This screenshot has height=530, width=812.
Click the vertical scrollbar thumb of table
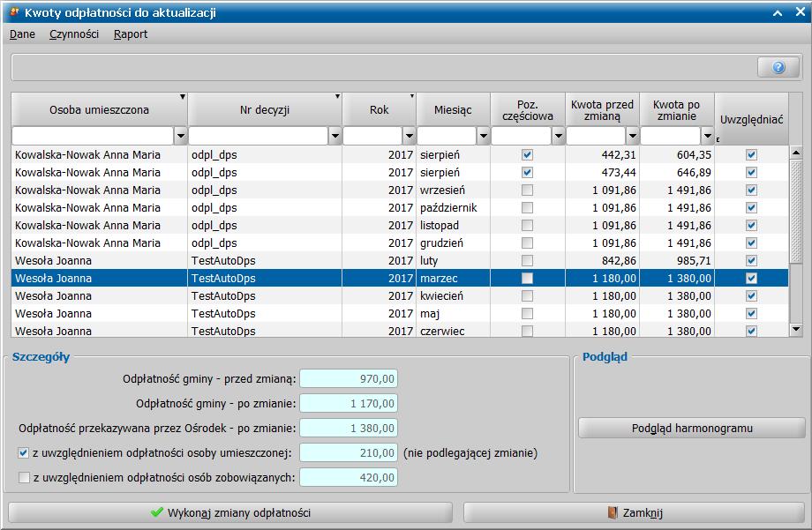796,211
